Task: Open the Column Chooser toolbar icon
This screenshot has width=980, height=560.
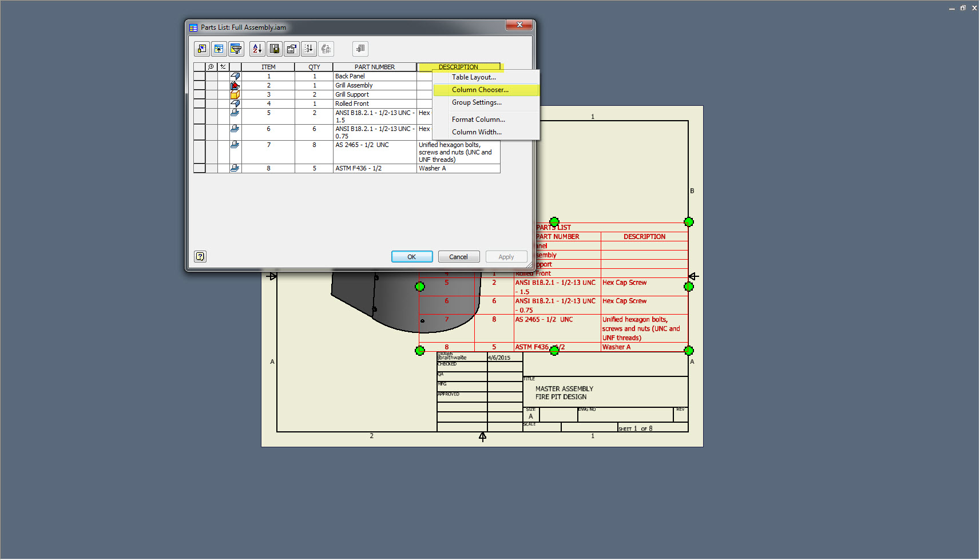Action: [x=201, y=49]
